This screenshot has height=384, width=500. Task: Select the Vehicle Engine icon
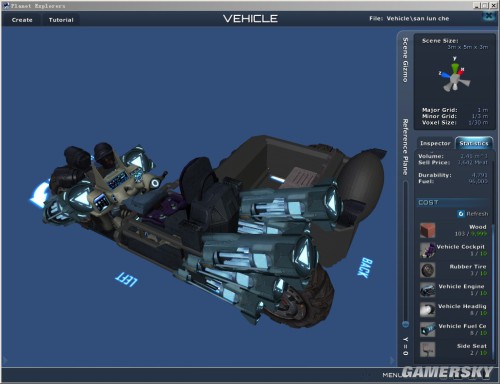click(x=427, y=290)
